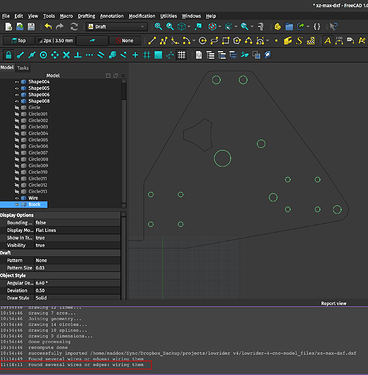
Task: Toggle the Snap lock
Action: 9,55
